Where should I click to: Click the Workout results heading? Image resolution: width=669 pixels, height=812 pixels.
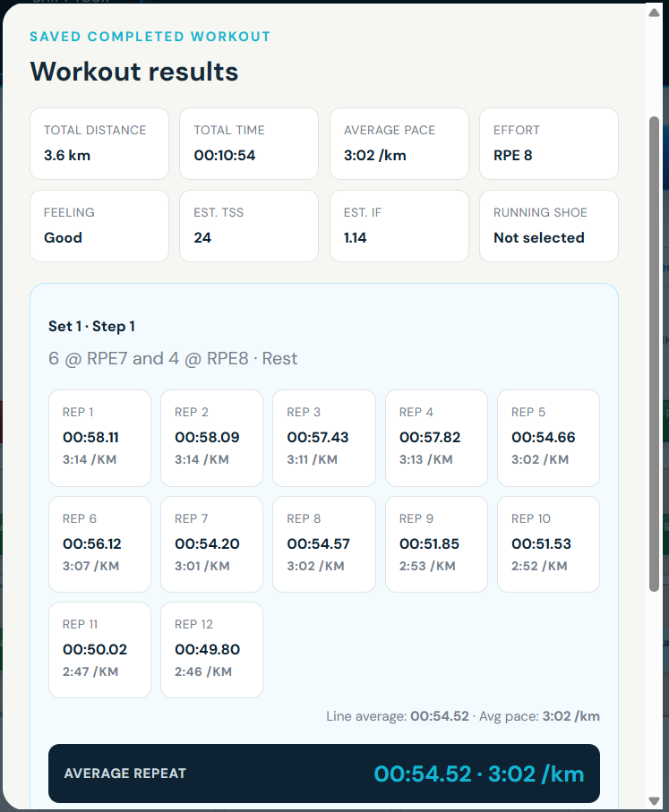click(x=134, y=72)
